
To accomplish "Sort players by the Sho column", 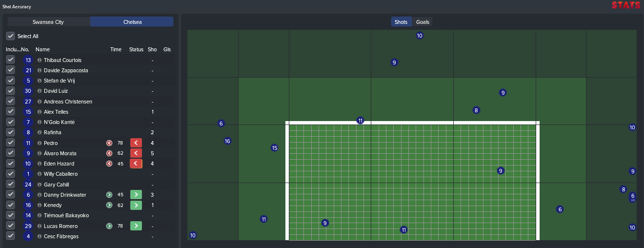I will click(152, 49).
